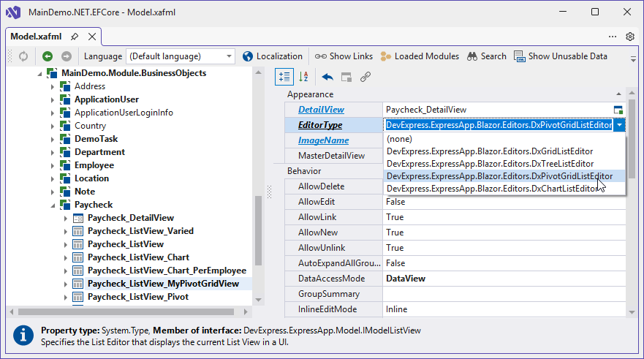The width and height of the screenshot is (644, 359).
Task: Click the tree vertical scrollbar thumb
Action: click(258, 231)
